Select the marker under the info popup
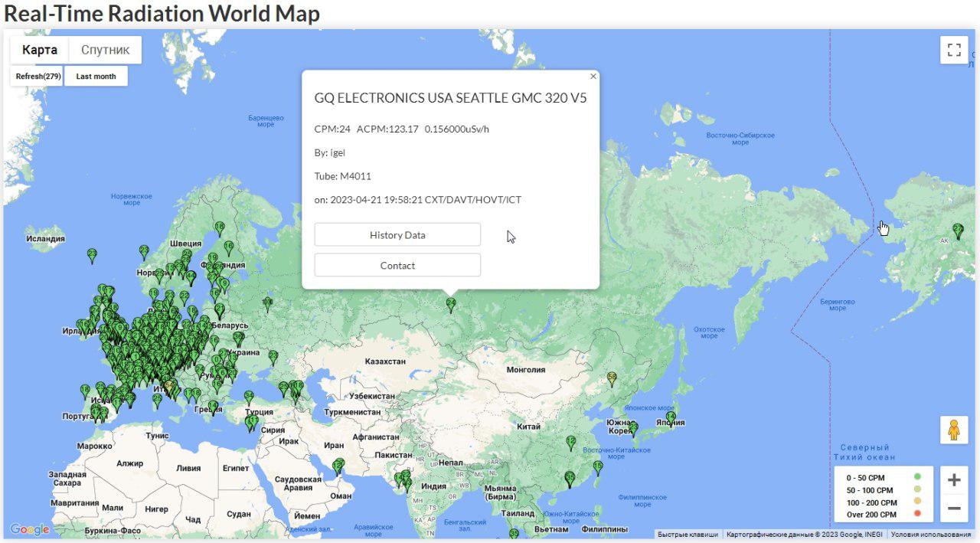980x543 pixels. (451, 305)
